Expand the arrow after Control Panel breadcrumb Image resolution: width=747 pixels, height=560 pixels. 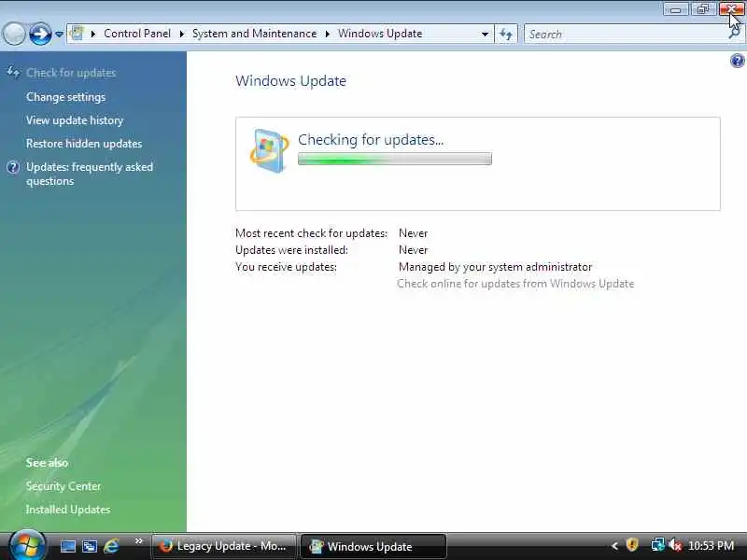coord(181,34)
